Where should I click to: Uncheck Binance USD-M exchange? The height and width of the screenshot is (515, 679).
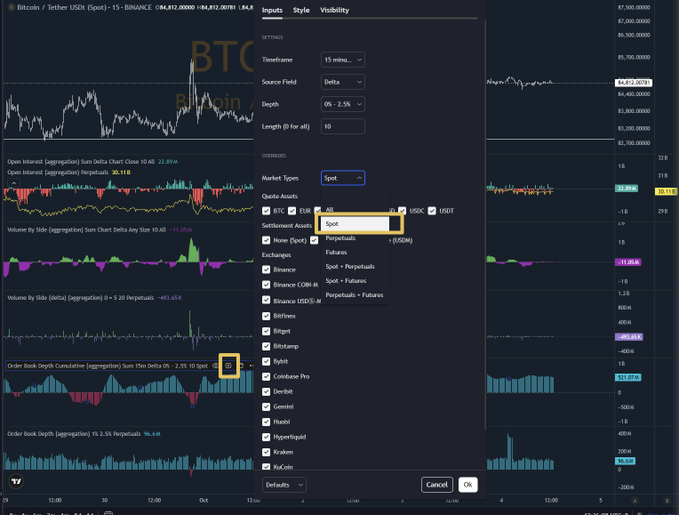pyautogui.click(x=266, y=300)
